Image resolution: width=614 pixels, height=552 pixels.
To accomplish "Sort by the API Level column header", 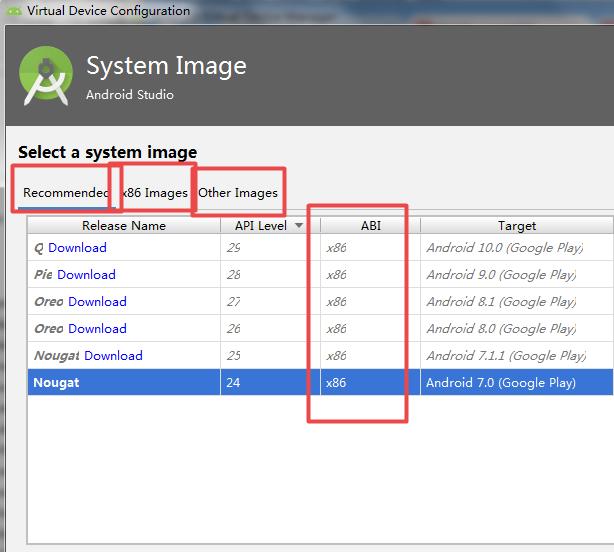I will (x=270, y=226).
